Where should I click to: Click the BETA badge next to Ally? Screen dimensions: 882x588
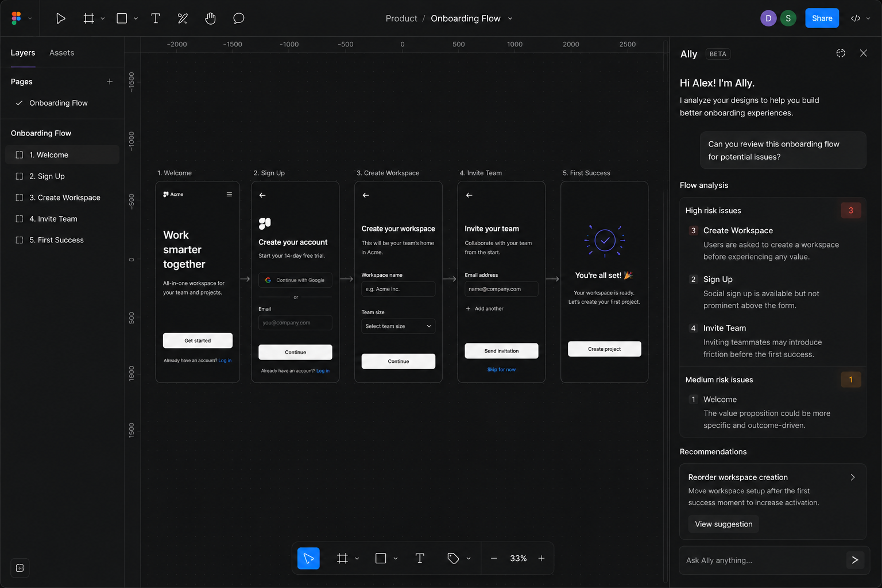[x=718, y=54]
